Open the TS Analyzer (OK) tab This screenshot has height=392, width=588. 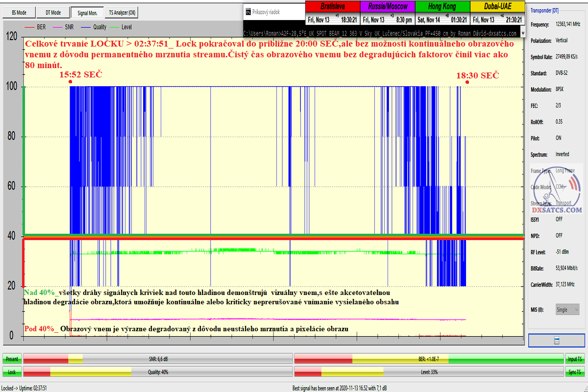point(122,12)
